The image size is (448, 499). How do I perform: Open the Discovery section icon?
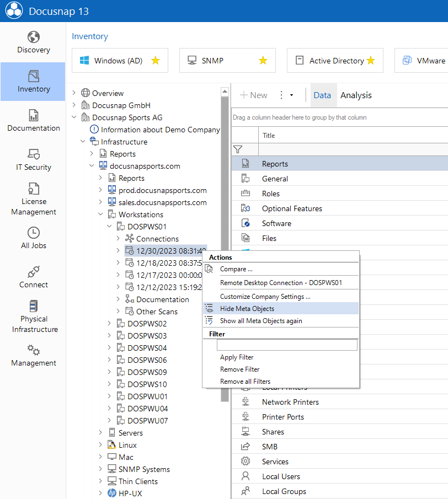coord(34,37)
